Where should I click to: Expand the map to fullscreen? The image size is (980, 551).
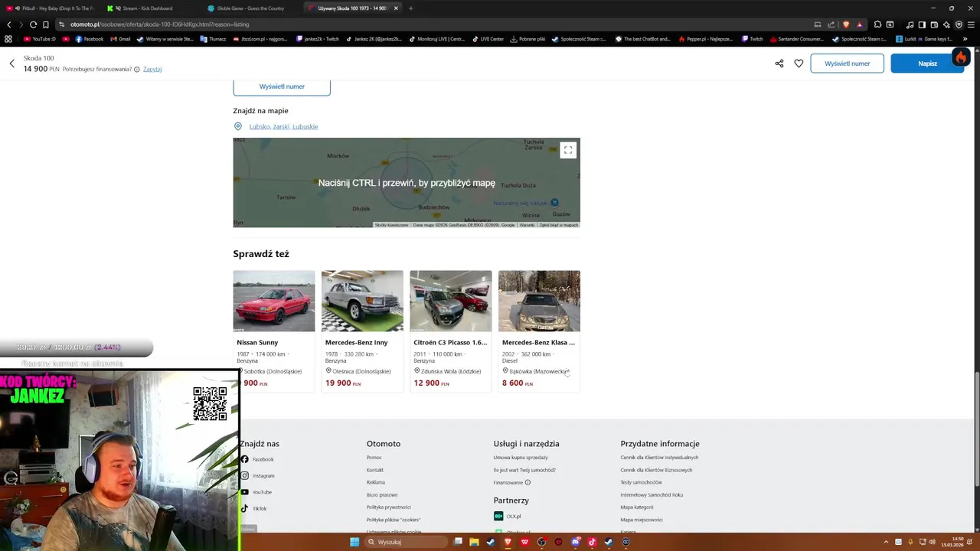(568, 150)
